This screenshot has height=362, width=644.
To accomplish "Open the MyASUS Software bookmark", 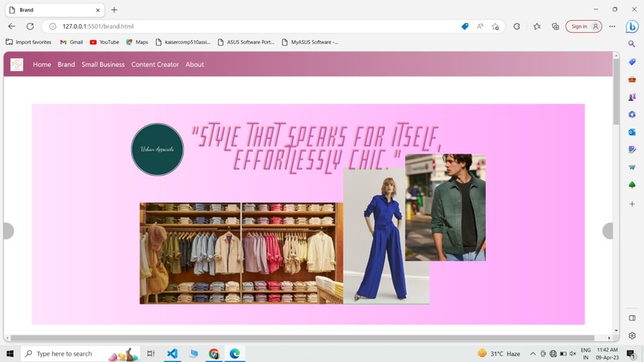I will pos(310,42).
